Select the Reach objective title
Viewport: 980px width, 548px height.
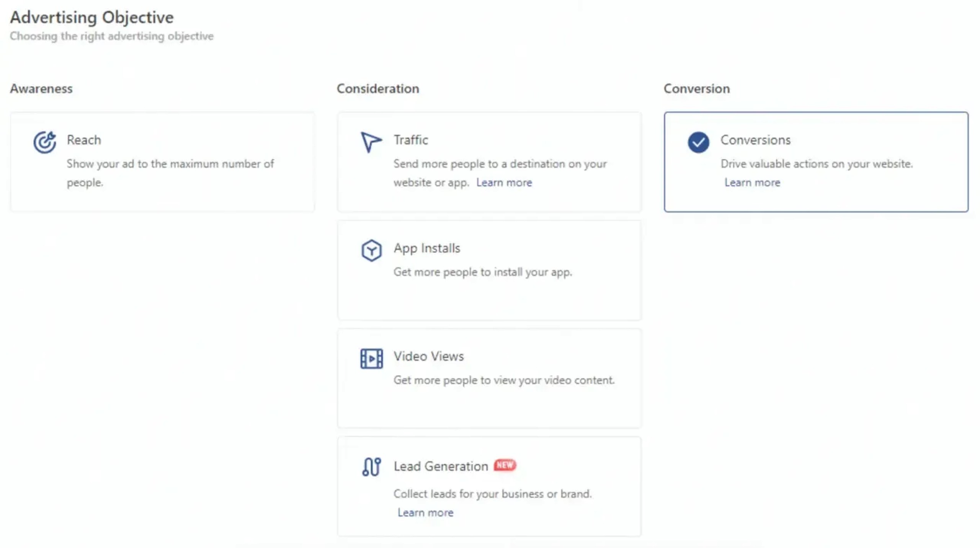[84, 140]
